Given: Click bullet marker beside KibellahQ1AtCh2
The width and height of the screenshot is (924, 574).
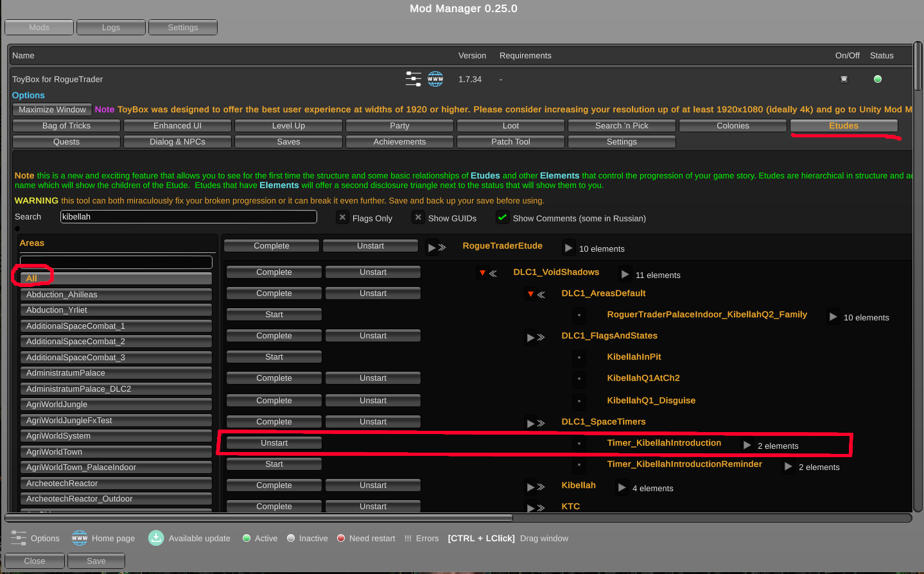Looking at the screenshot, I should (579, 379).
